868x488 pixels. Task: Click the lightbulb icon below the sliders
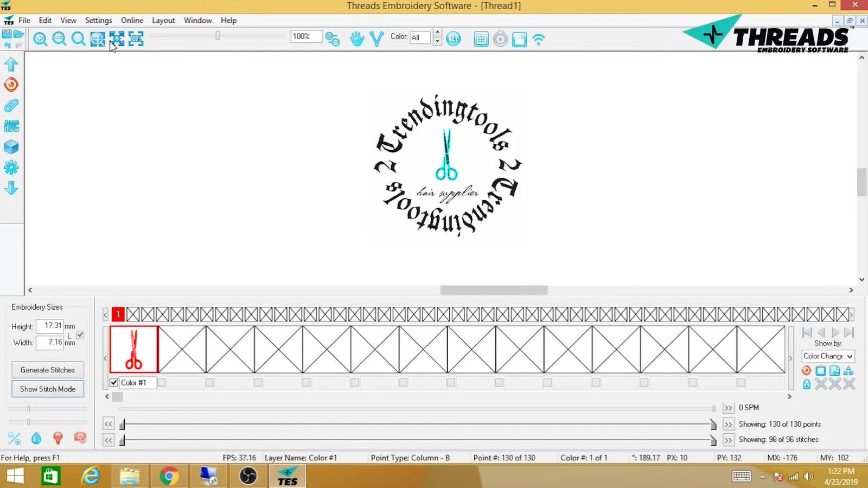[58, 438]
